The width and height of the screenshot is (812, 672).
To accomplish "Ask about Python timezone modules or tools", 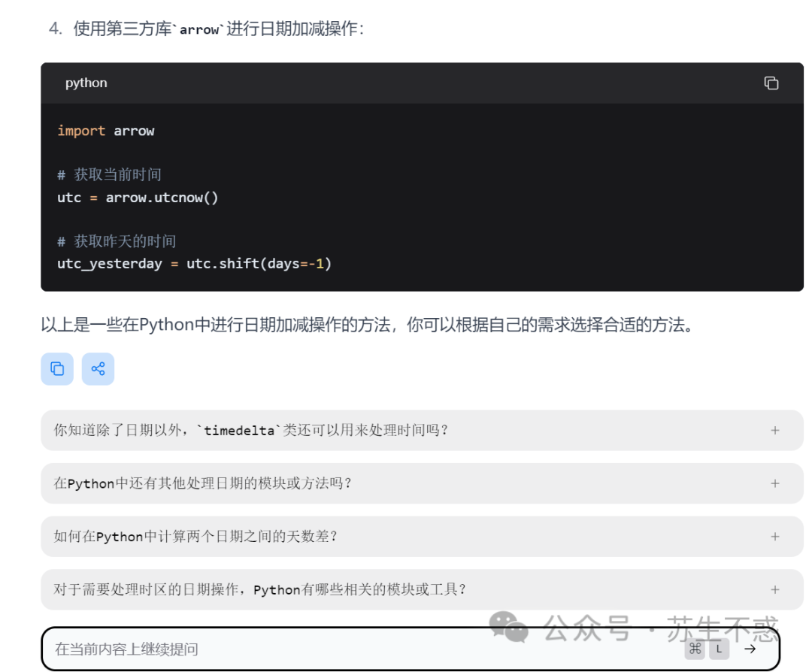I will (422, 589).
